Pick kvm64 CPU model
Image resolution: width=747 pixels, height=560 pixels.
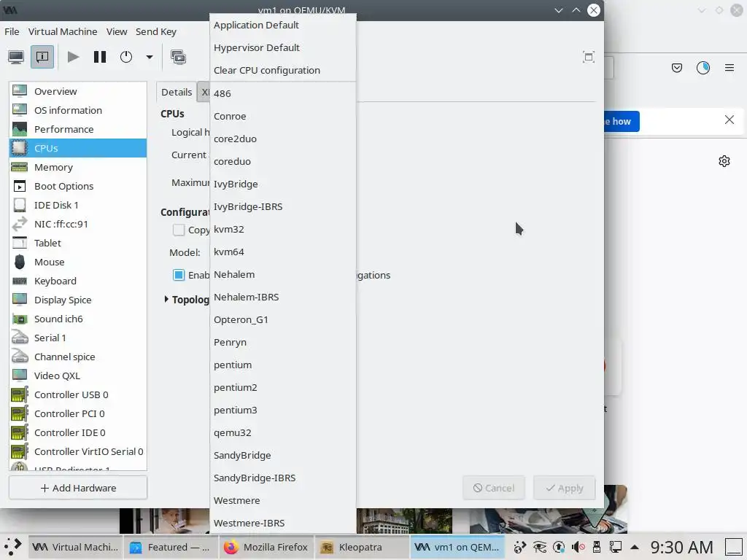tap(282, 252)
